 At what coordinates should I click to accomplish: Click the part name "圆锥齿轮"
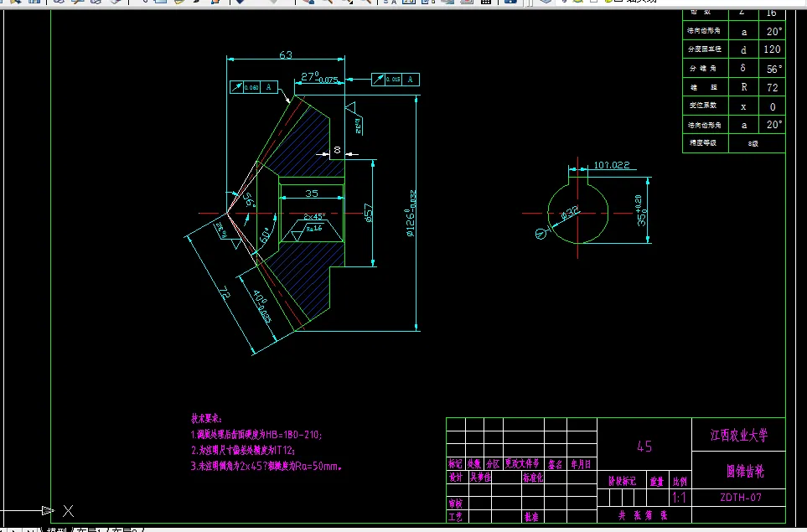click(745, 471)
